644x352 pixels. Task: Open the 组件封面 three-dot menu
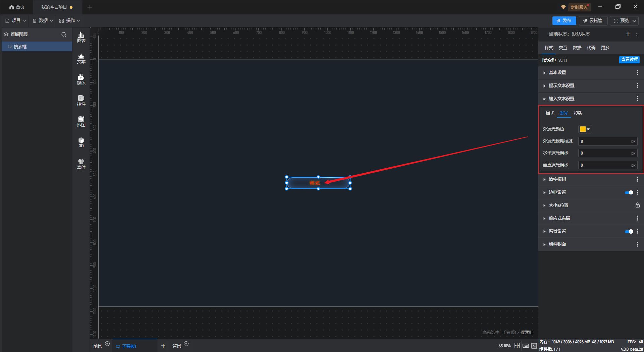pos(637,244)
